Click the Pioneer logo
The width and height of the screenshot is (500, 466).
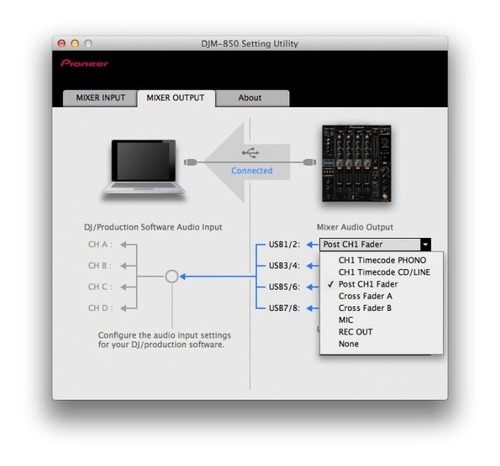pos(85,63)
